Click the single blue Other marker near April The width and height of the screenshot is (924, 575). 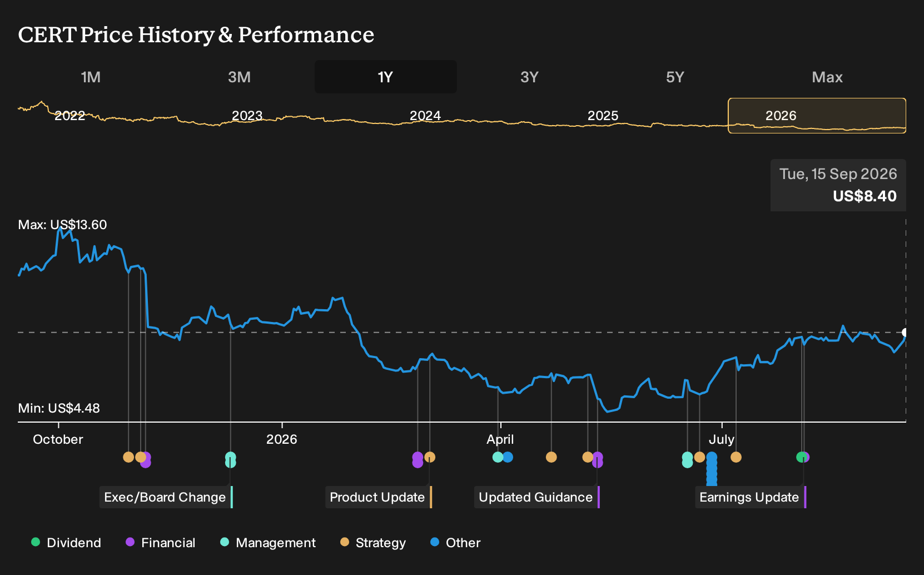tap(508, 457)
